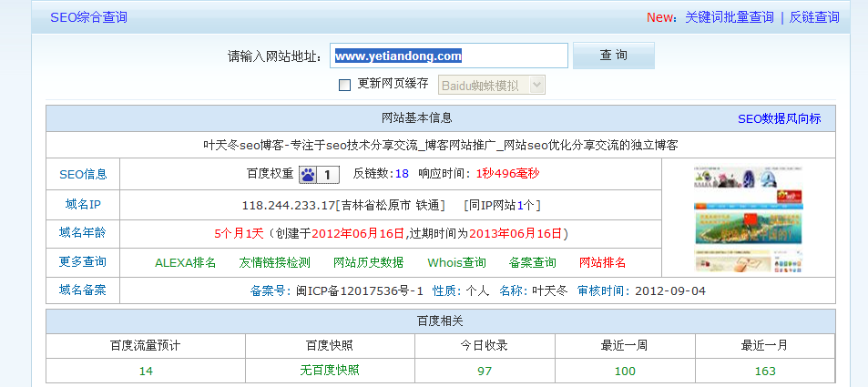Open 关键词批量查询 link

pyautogui.click(x=729, y=17)
